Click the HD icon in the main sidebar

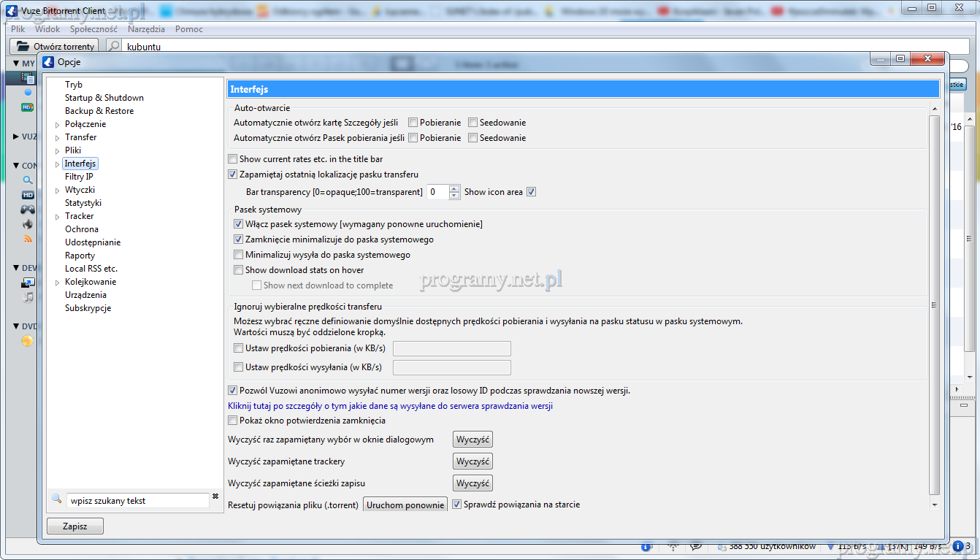28,195
